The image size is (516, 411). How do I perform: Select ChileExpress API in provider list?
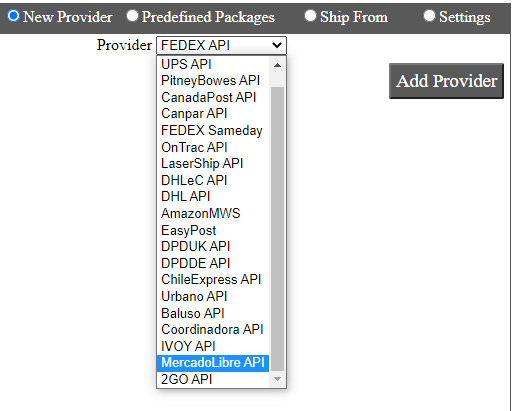[x=213, y=280]
